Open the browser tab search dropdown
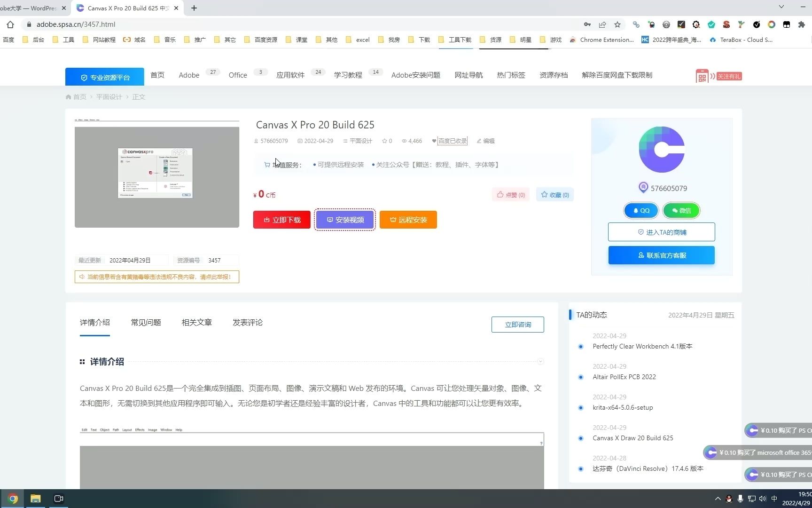The image size is (812, 508). [781, 8]
